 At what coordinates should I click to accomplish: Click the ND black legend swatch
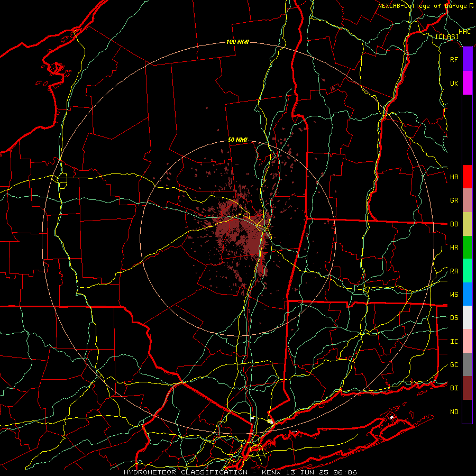(467, 411)
